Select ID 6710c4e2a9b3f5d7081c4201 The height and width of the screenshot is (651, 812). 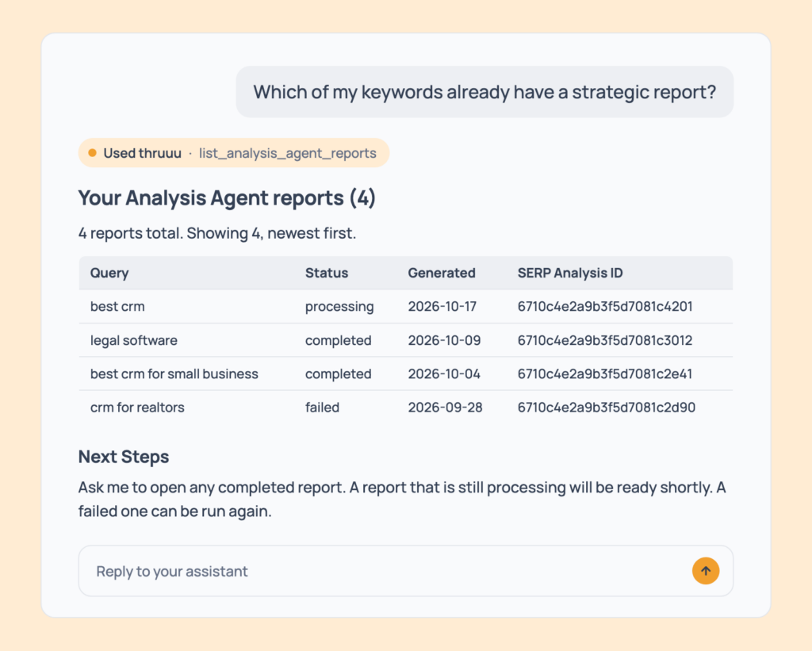pos(605,307)
